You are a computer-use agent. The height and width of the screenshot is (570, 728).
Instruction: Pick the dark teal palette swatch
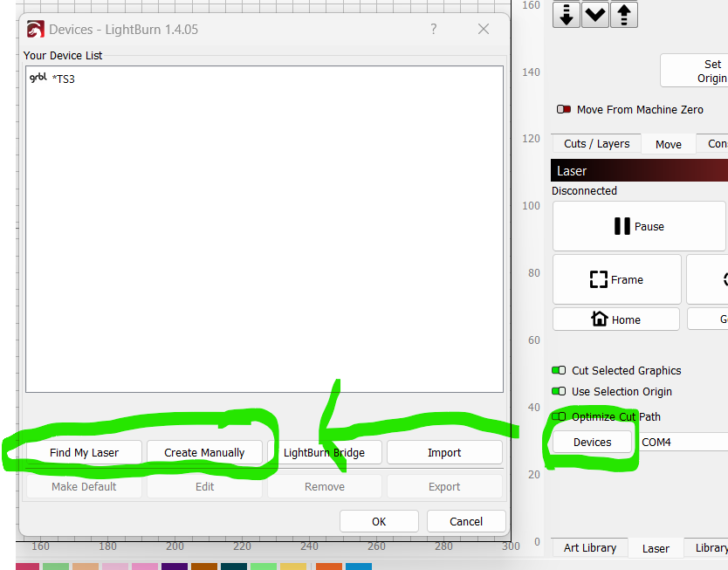234,567
